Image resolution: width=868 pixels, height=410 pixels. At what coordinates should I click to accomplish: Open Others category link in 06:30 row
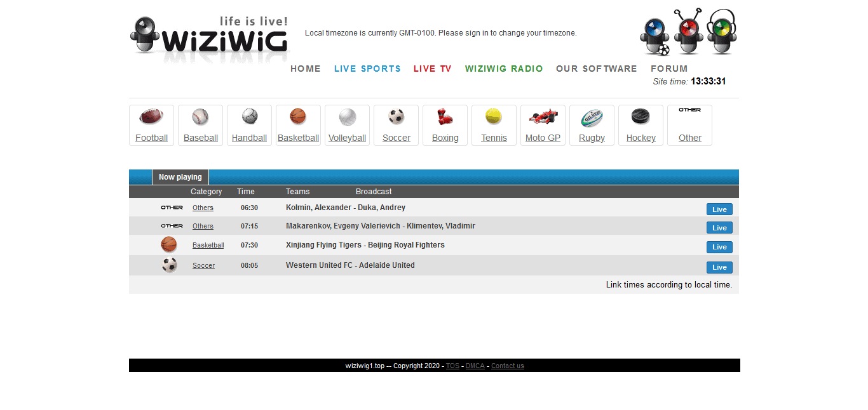pyautogui.click(x=203, y=208)
